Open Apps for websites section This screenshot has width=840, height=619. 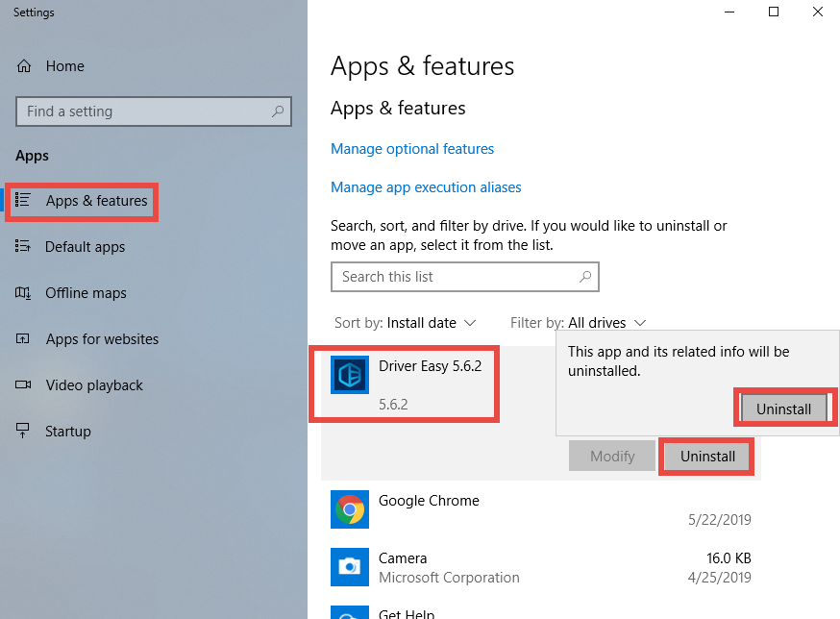(102, 338)
